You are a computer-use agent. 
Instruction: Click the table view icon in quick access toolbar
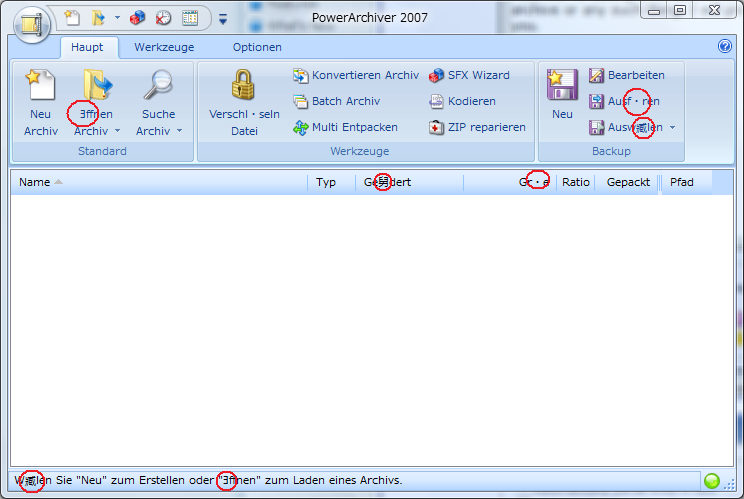[190, 18]
